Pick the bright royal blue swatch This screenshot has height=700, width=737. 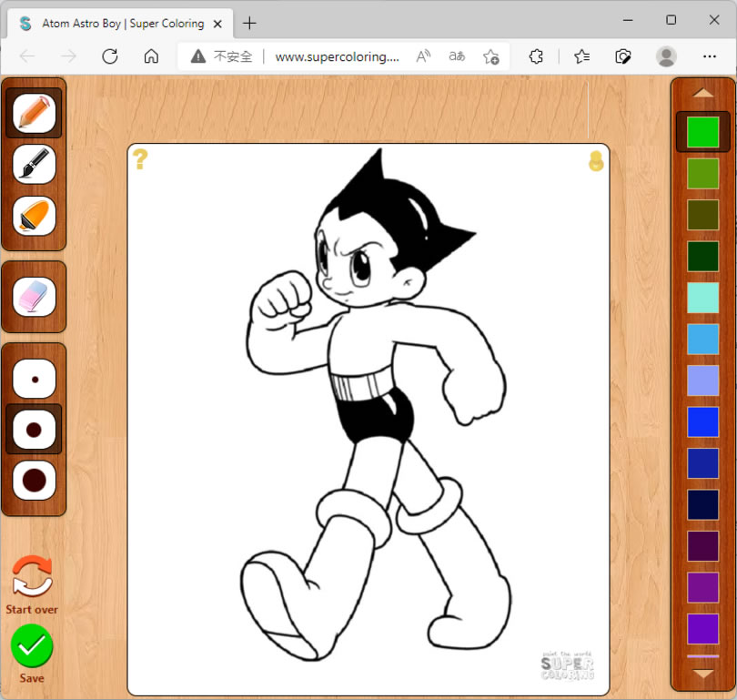(x=702, y=421)
